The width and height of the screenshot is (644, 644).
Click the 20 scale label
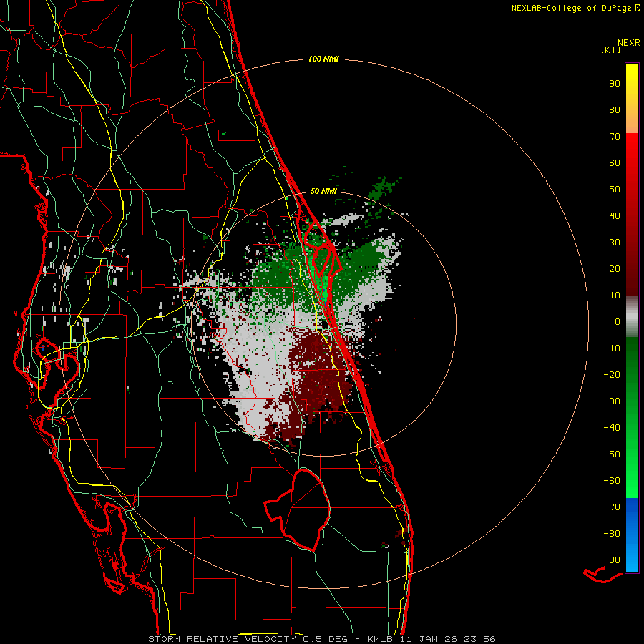coord(615,269)
